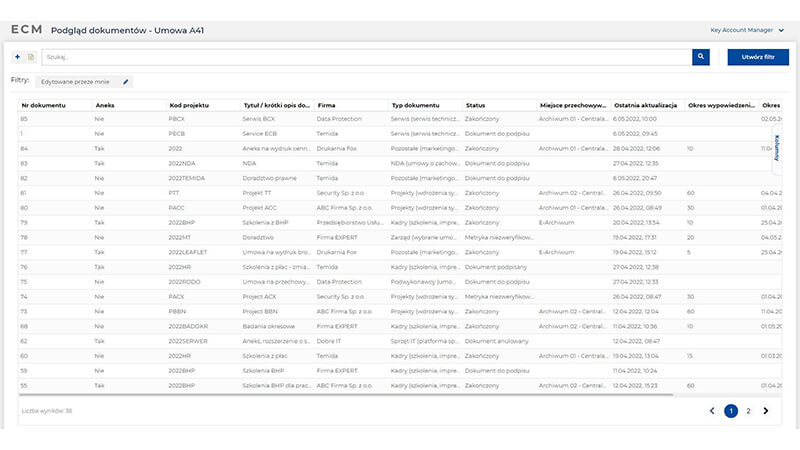Image resolution: width=800 pixels, height=450 pixels.
Task: Sort by 'Nr dokumentu' column header
Action: [43, 105]
